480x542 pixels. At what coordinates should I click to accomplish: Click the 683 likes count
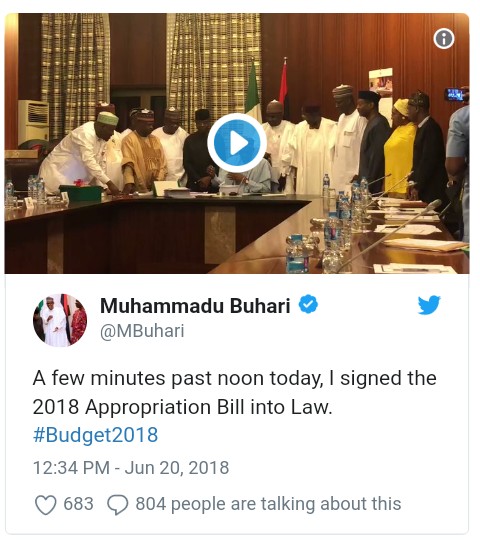point(78,504)
